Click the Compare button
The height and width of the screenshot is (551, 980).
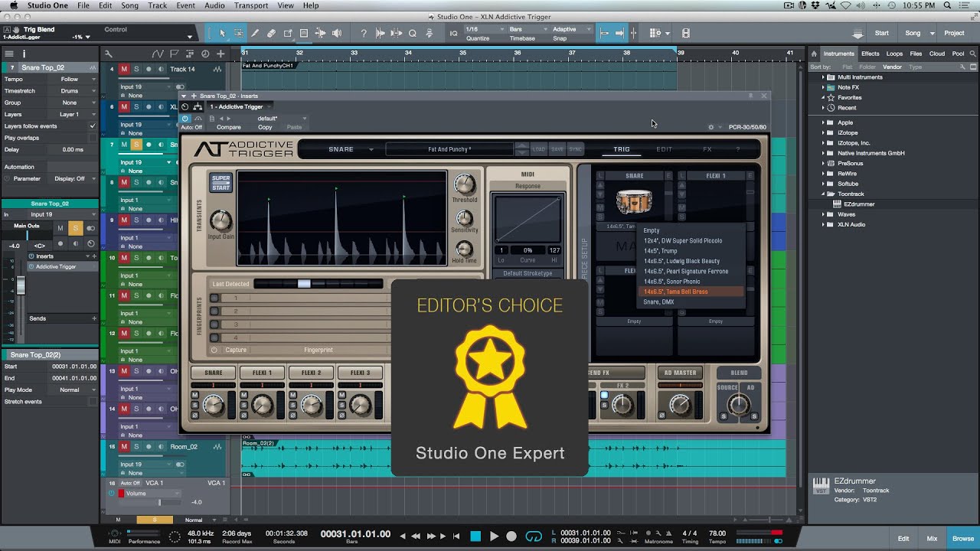point(228,127)
